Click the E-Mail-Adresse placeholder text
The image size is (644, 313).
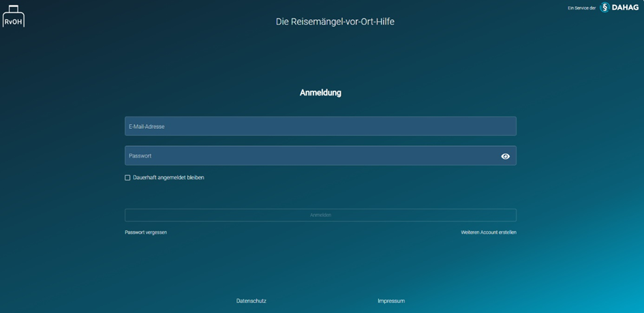(x=147, y=126)
